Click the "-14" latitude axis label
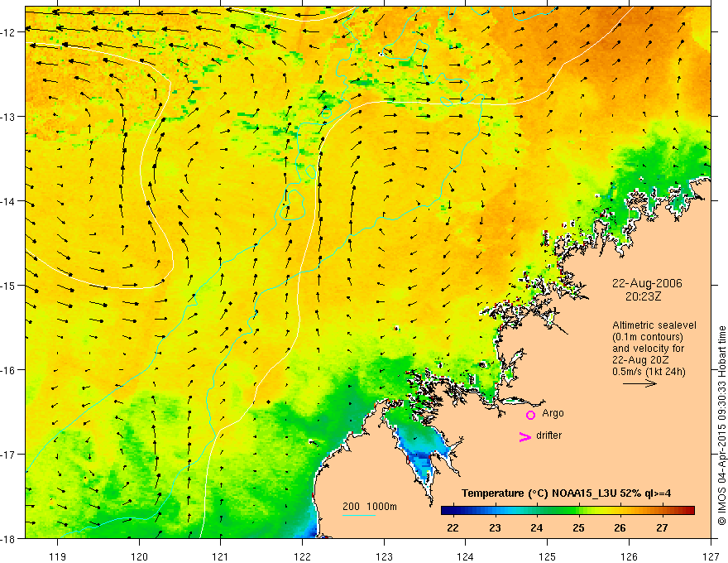 (x=8, y=201)
